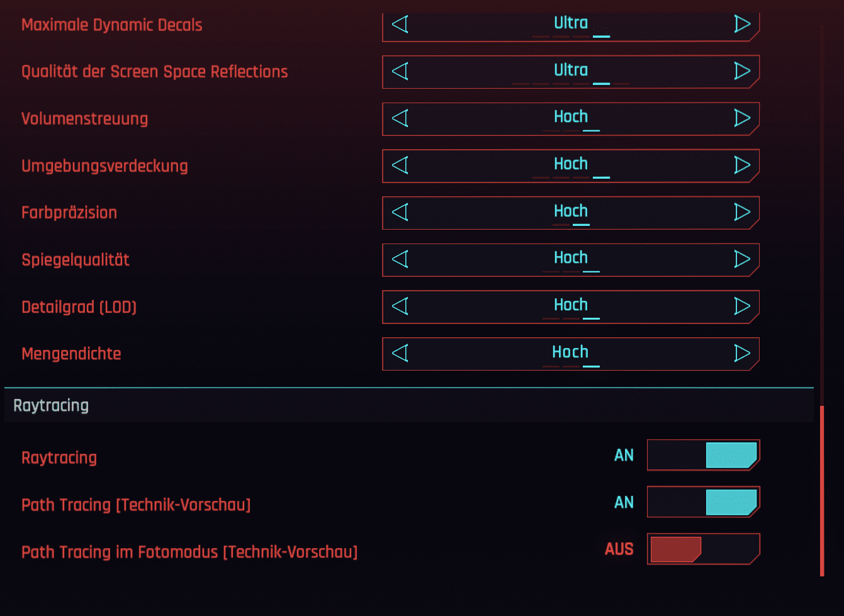The height and width of the screenshot is (616, 844).
Task: Increase Detailgrad (LOD) with right arrow
Action: [742, 306]
